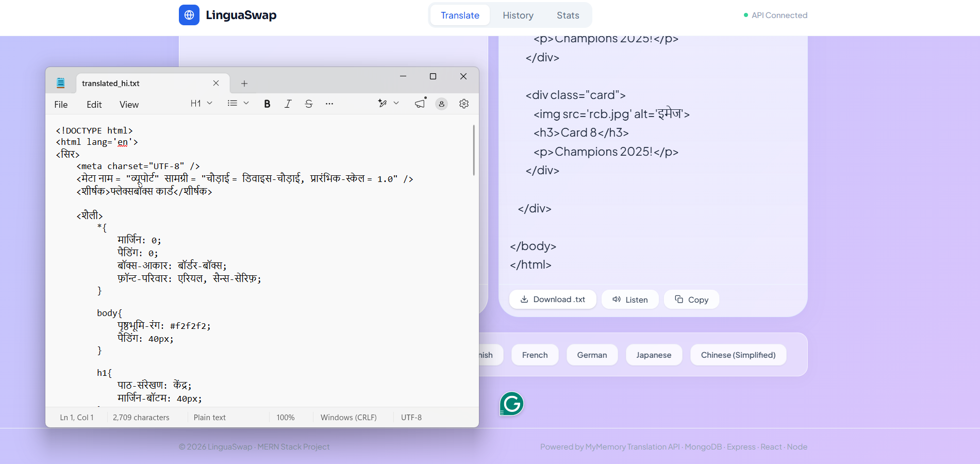Open the Translate tab
Screen dimensions: 980x464
(x=460, y=15)
